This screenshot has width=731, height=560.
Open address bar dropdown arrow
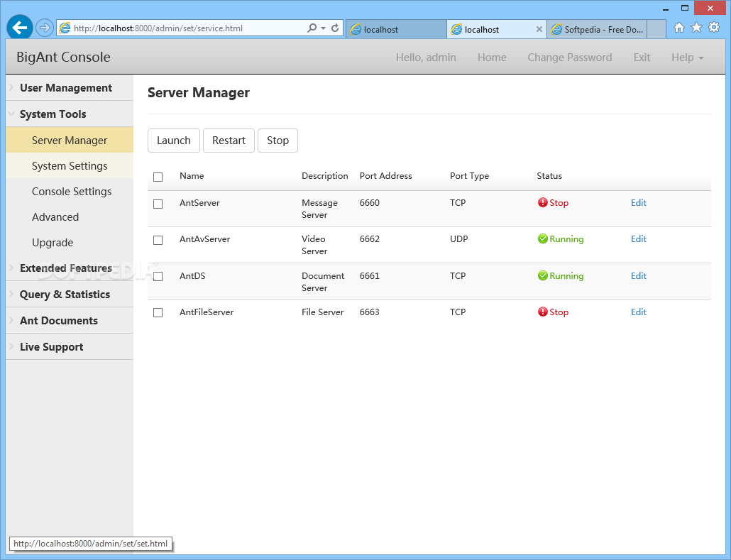[x=323, y=28]
